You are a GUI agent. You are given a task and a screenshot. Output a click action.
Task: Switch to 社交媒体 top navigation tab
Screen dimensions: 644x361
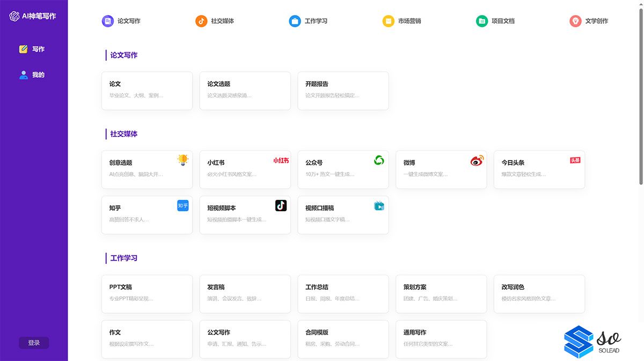pyautogui.click(x=215, y=21)
